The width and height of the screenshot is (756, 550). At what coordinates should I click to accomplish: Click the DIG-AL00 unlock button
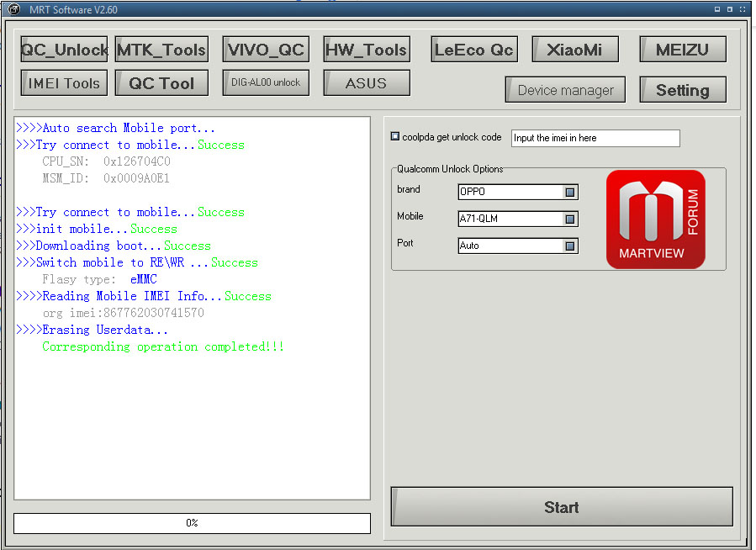coord(266,83)
